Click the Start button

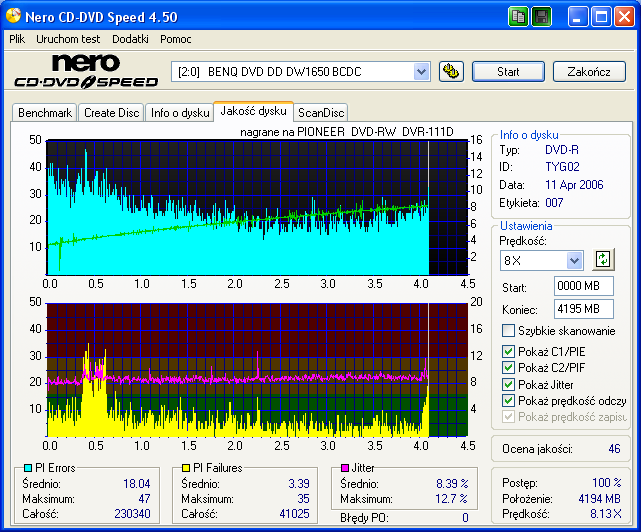(508, 72)
